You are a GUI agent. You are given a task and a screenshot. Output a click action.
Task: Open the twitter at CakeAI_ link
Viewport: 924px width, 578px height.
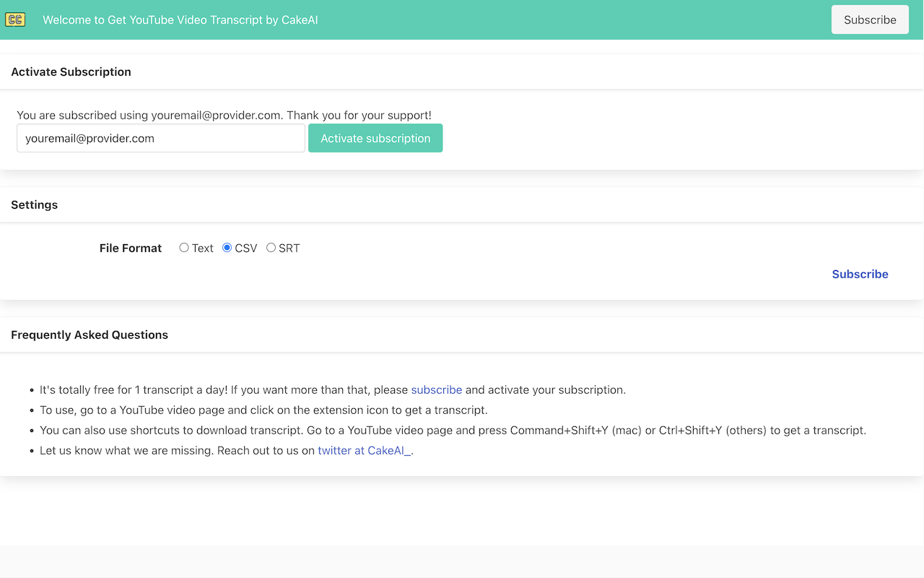click(x=363, y=450)
